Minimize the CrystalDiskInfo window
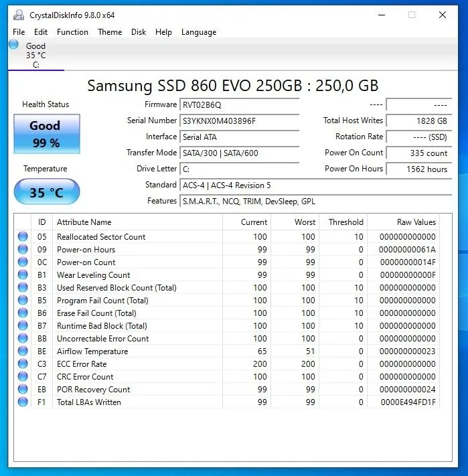468x476 pixels. tap(382, 15)
